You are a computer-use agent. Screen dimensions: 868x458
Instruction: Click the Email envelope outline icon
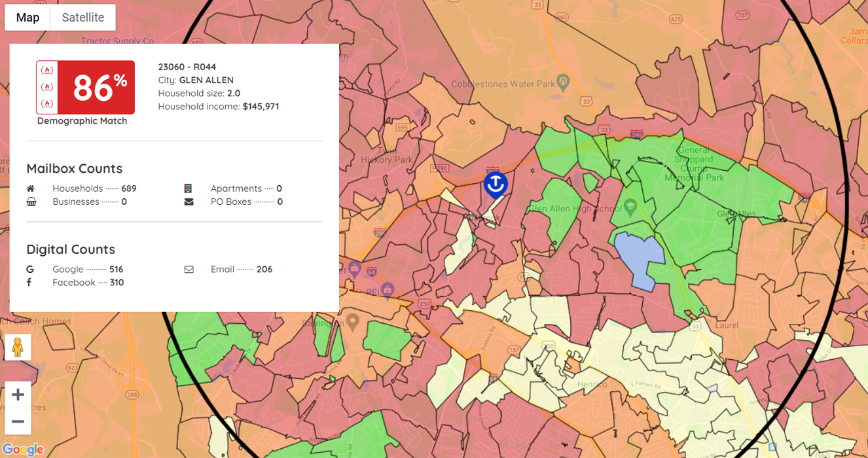pos(189,269)
